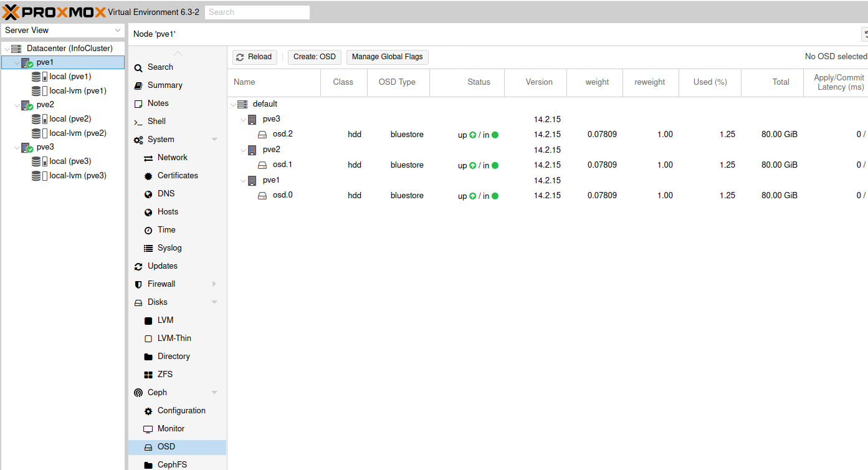The height and width of the screenshot is (470, 868).
Task: Click the Summary book icon
Action: click(x=138, y=85)
